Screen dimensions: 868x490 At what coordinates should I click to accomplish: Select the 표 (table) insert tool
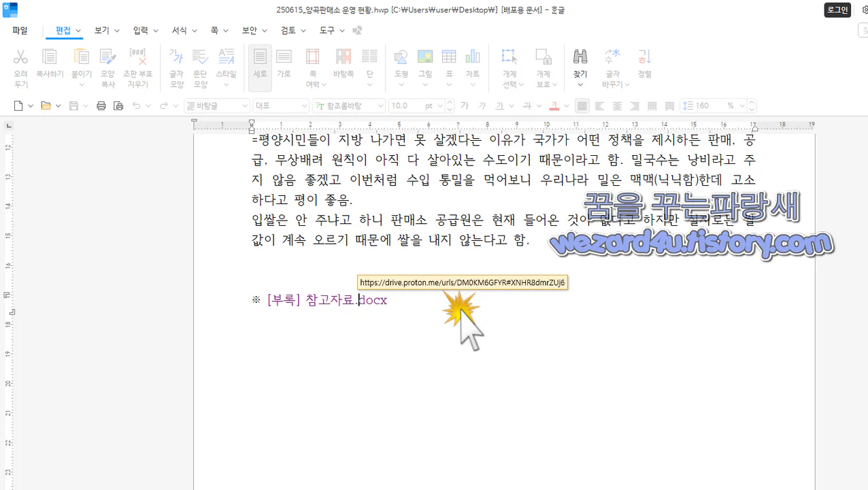point(449,56)
